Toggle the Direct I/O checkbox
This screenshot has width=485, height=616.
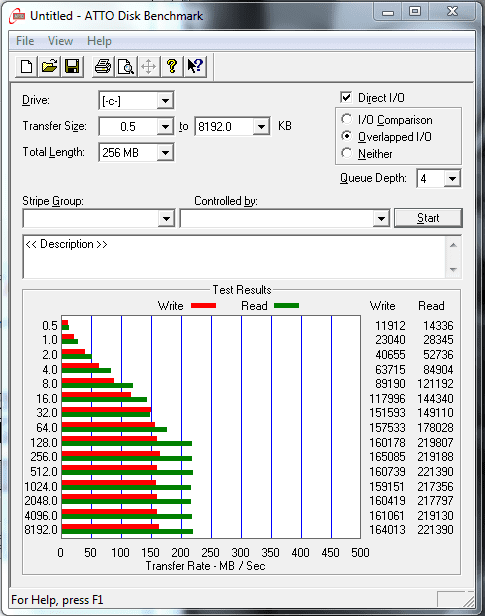pos(346,97)
